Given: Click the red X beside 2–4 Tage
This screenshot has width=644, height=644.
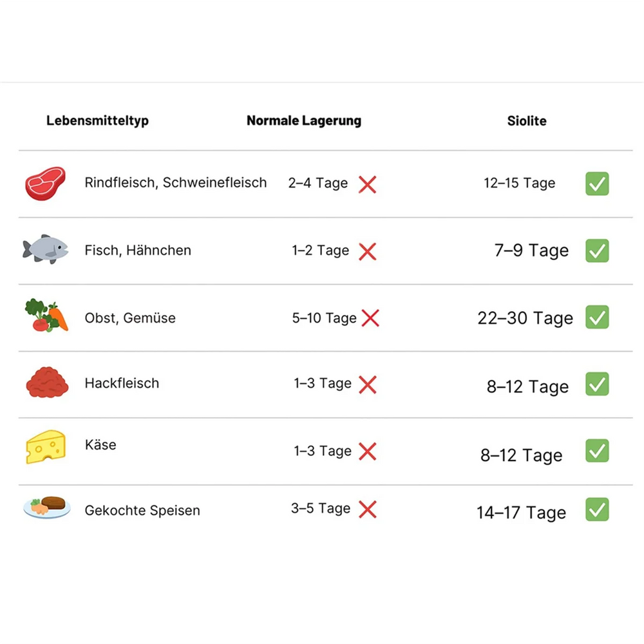Looking at the screenshot, I should 367,184.
